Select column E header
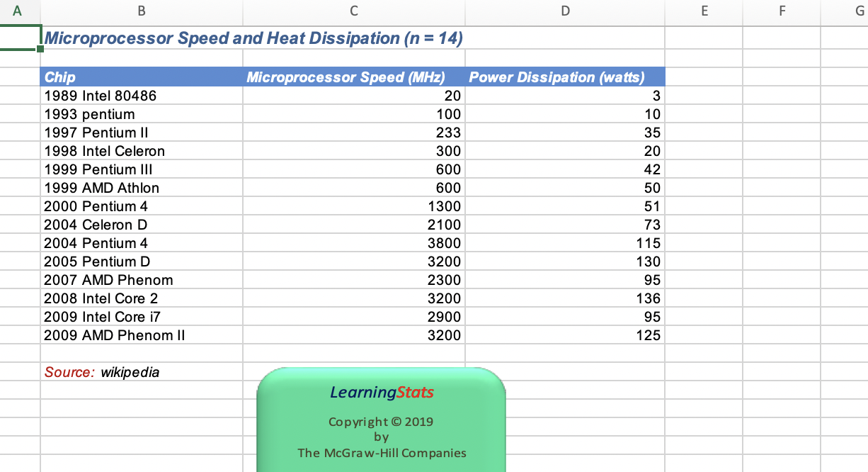The height and width of the screenshot is (472, 868). (704, 11)
